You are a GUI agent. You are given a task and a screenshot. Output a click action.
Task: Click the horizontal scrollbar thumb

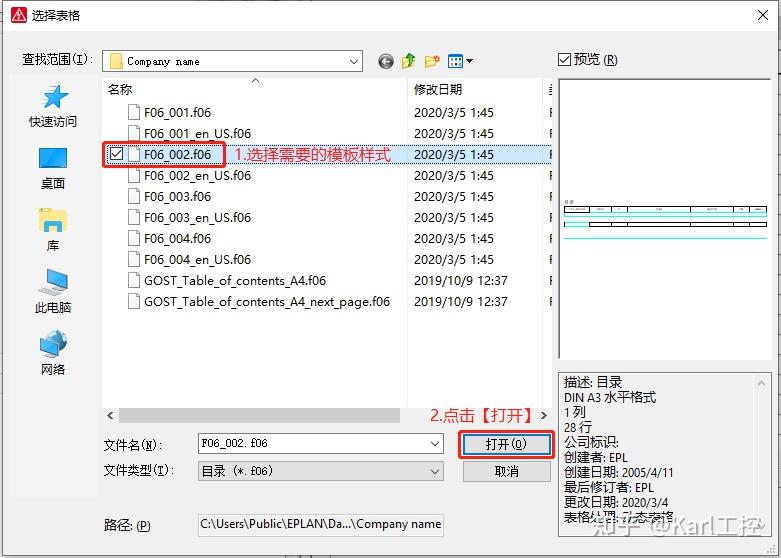(x=259, y=415)
